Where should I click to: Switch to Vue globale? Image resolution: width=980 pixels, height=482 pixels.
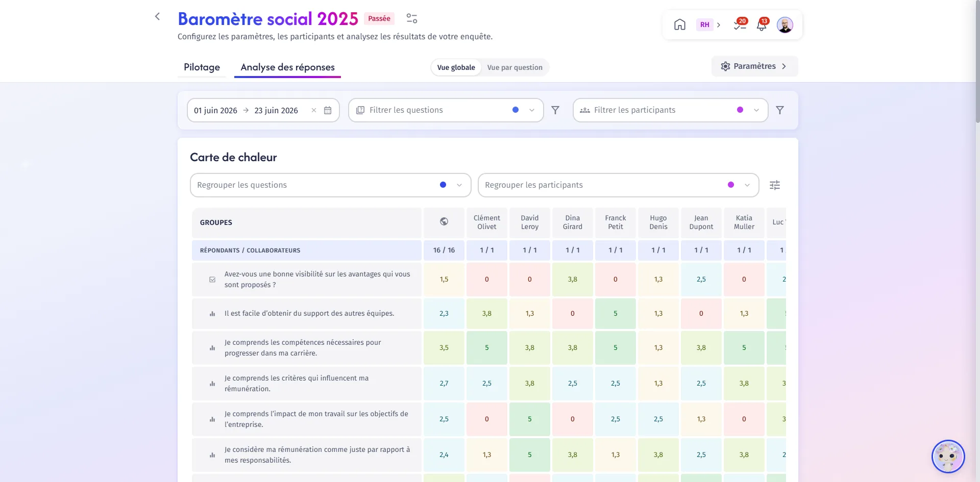click(456, 67)
